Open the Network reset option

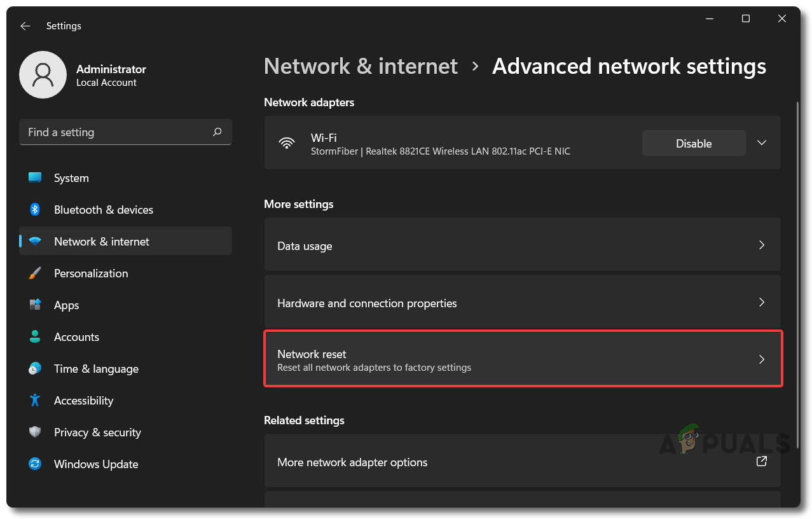pos(521,359)
